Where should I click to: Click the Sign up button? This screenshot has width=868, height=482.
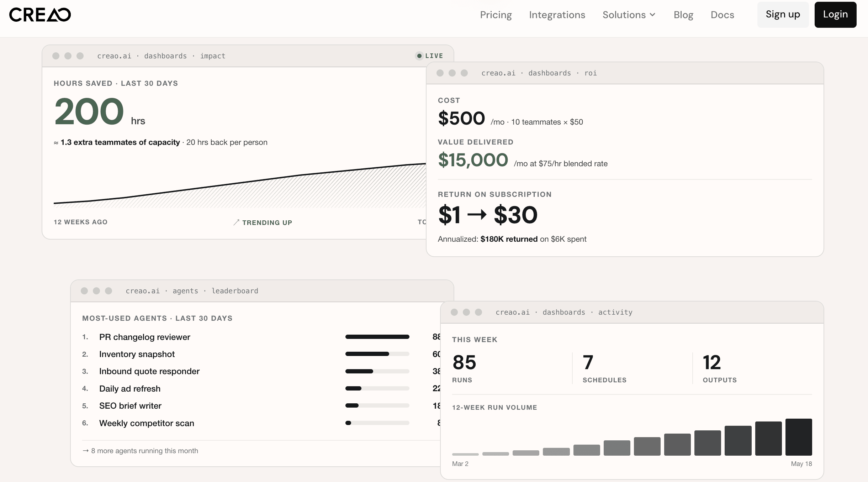tap(783, 15)
